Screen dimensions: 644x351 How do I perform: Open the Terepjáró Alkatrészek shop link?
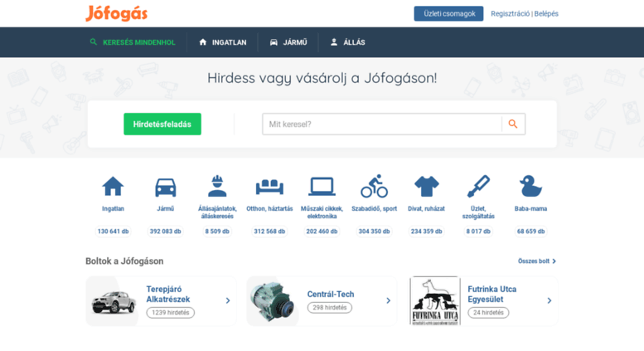coord(168,295)
